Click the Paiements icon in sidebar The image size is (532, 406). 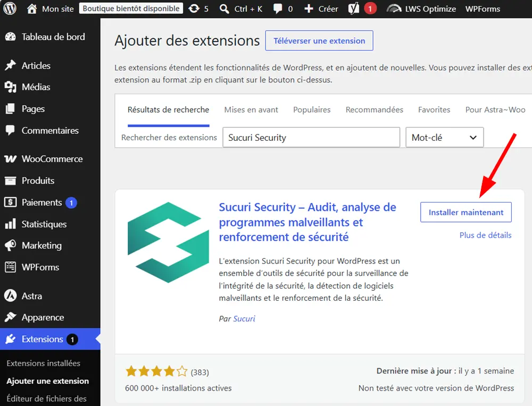[10, 202]
